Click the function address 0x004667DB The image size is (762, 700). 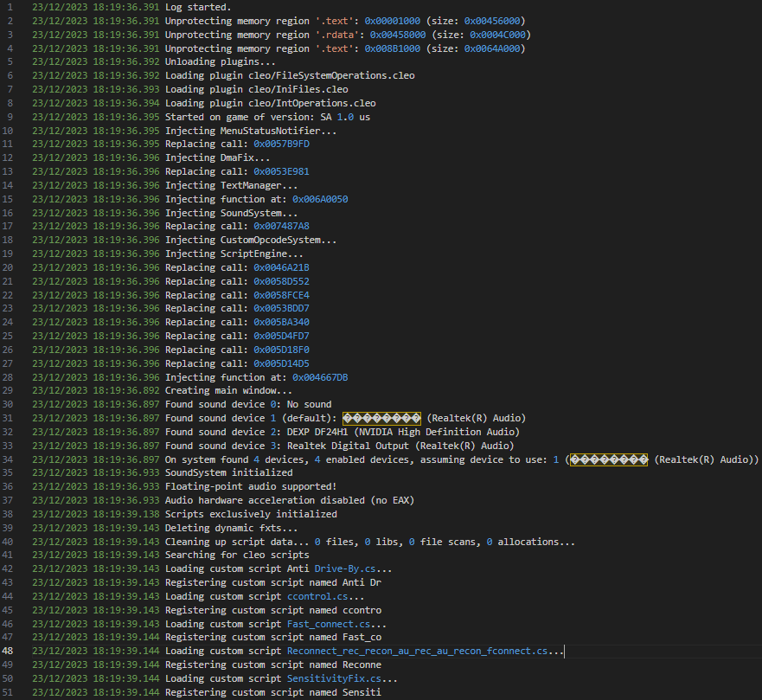point(319,377)
